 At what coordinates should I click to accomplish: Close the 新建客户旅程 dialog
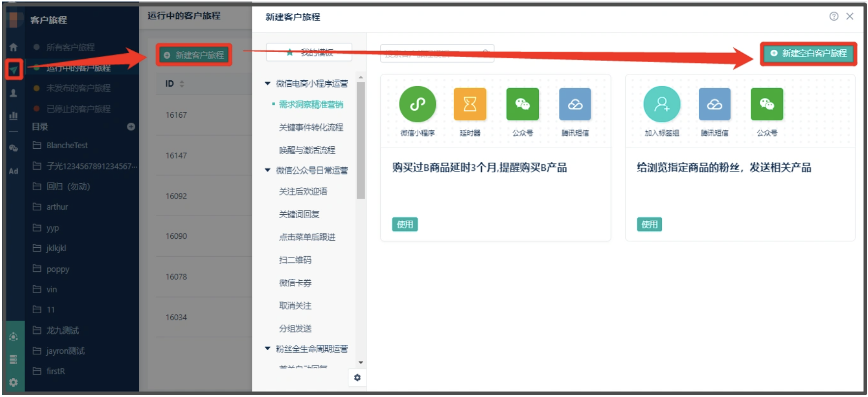[x=850, y=16]
